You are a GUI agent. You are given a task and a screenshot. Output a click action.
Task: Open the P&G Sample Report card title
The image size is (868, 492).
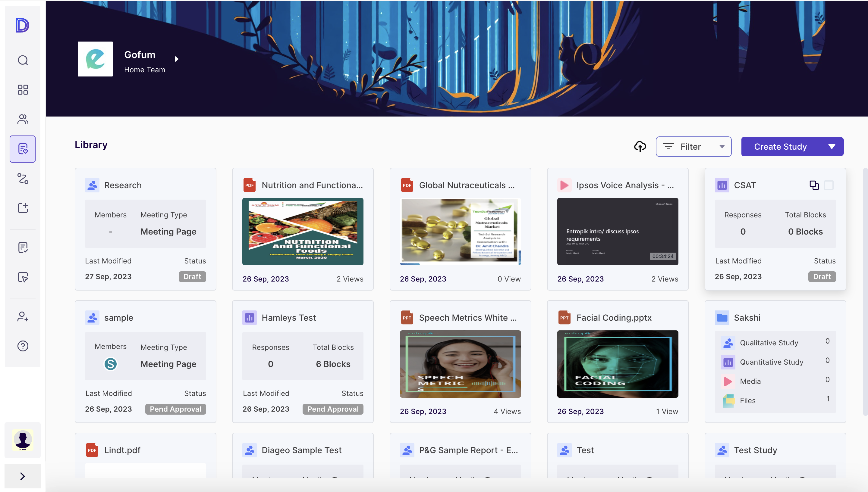[x=468, y=450]
